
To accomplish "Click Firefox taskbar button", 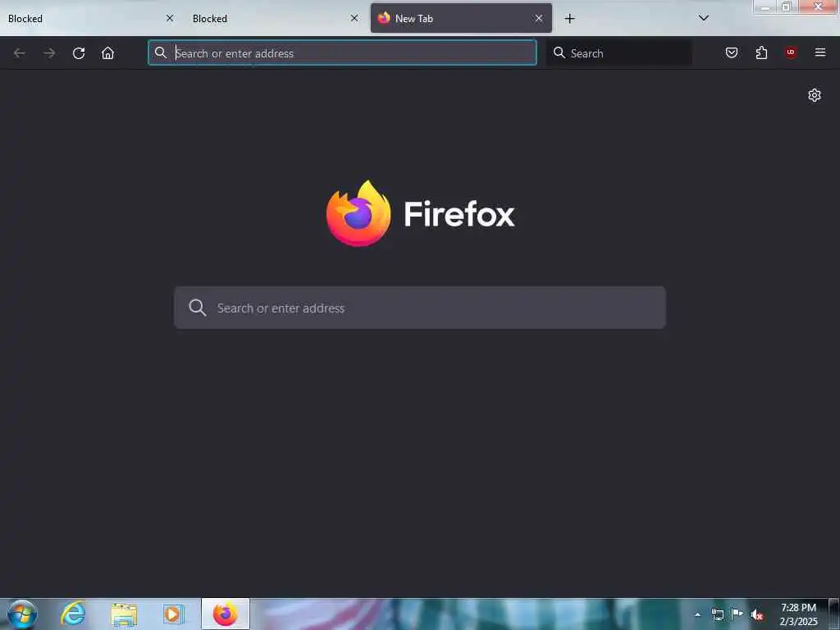I will [226, 614].
